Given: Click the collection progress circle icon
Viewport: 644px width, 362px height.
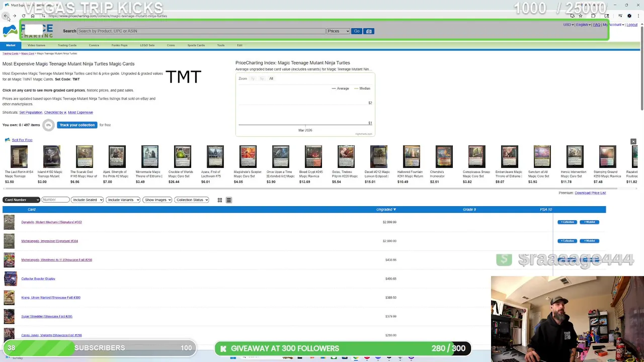Looking at the screenshot, I should (48, 125).
